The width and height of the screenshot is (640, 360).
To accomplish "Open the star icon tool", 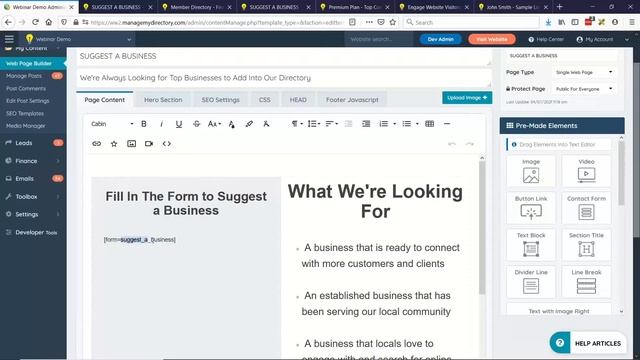I will (114, 144).
